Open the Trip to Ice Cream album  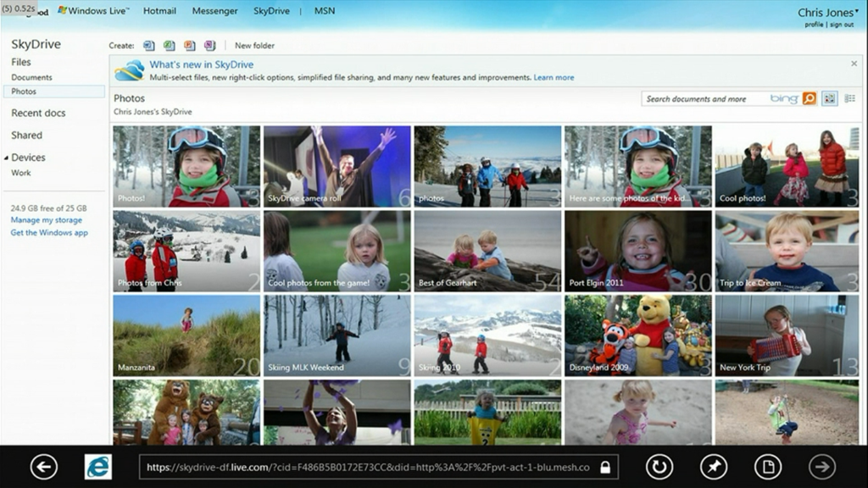(787, 251)
